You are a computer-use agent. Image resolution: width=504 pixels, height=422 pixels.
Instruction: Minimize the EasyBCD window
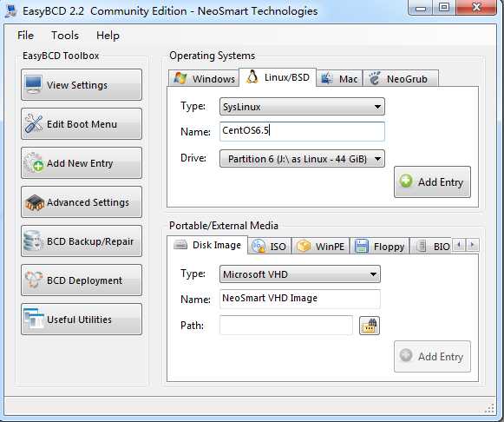point(421,7)
